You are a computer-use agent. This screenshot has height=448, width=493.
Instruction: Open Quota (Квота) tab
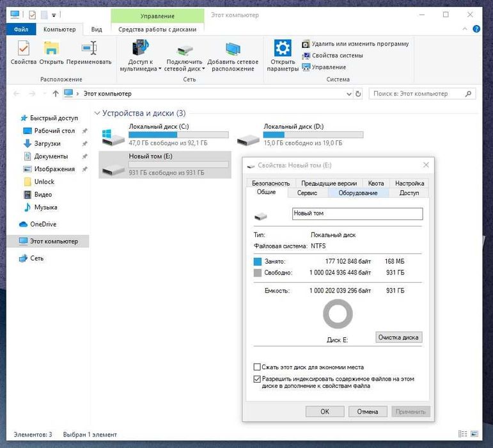pos(376,183)
